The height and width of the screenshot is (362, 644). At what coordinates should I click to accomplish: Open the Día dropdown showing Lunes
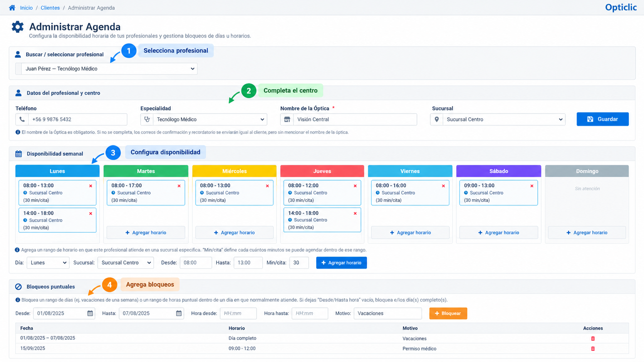coord(48,263)
